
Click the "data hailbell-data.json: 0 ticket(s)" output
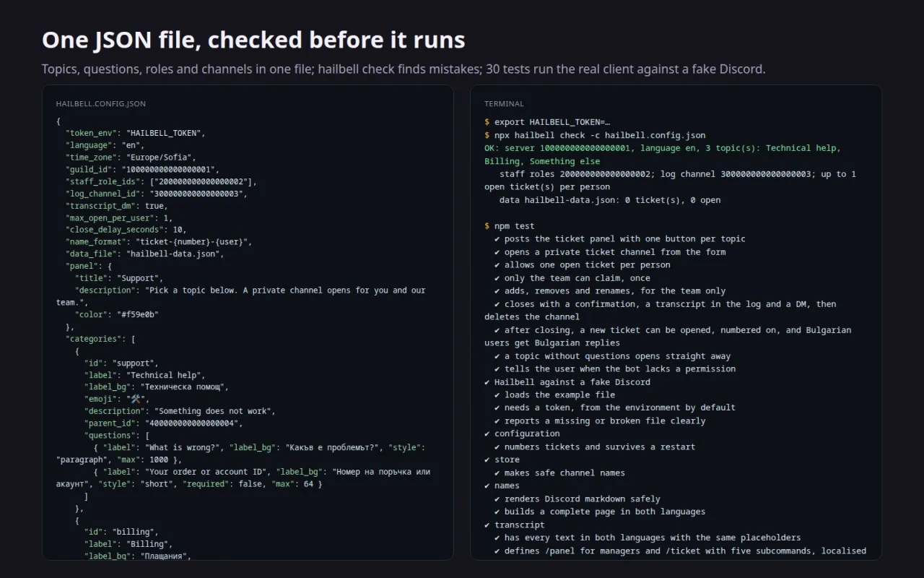610,200
